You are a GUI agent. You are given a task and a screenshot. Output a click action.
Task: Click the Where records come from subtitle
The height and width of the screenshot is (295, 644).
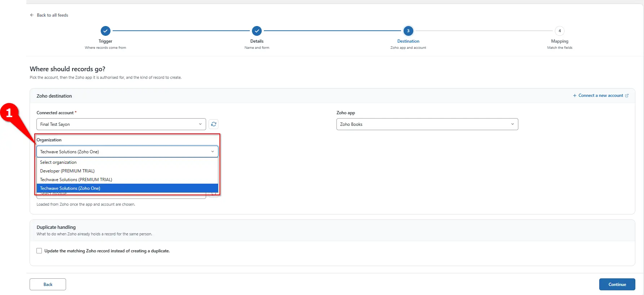[x=105, y=48]
